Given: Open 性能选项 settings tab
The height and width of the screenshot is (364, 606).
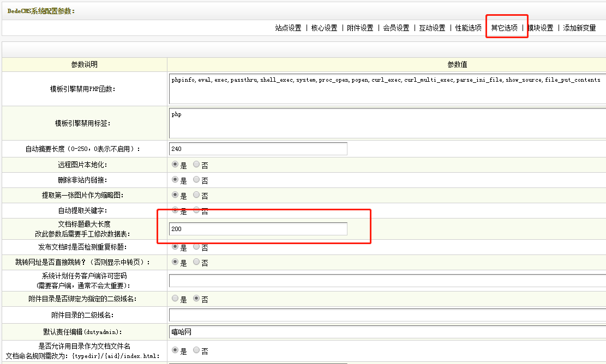Looking at the screenshot, I should (x=468, y=28).
